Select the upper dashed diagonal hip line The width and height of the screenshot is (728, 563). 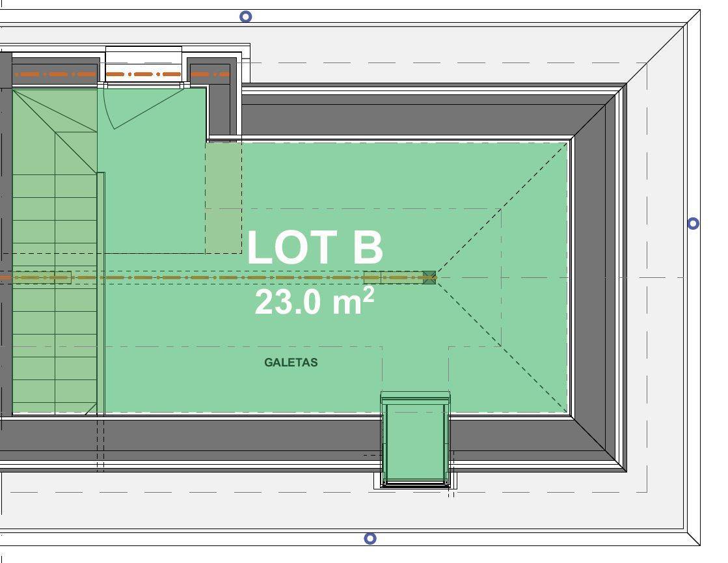click(x=501, y=210)
